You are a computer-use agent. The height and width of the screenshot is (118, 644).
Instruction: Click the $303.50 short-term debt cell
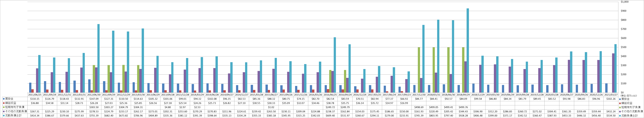[94, 107]
